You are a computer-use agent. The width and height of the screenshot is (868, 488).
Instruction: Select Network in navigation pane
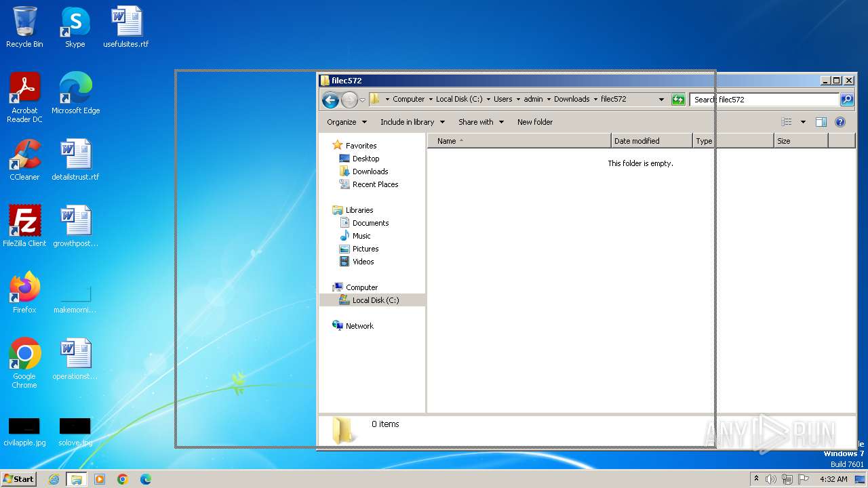tap(359, 326)
